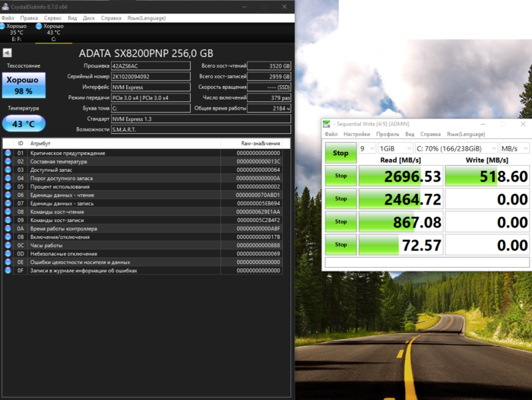Click status dot for attribute 07 row
532x400 pixels.
[8, 203]
